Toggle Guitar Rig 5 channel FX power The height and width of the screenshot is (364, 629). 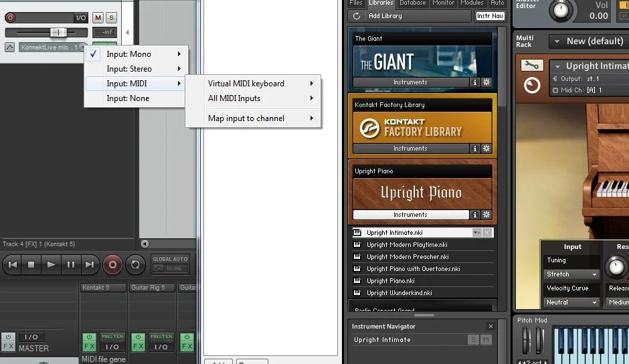point(138,337)
